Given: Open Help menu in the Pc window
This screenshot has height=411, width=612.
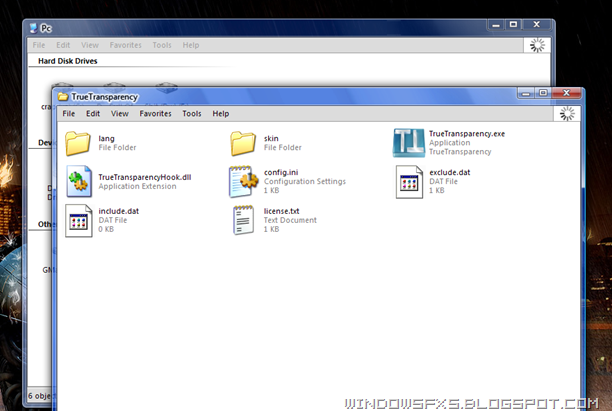Looking at the screenshot, I should click(191, 45).
